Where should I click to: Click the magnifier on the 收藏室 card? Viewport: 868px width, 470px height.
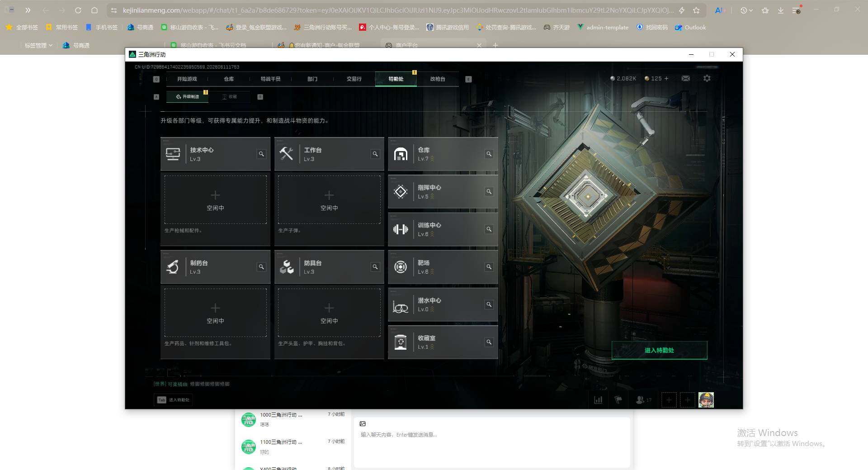pos(489,342)
